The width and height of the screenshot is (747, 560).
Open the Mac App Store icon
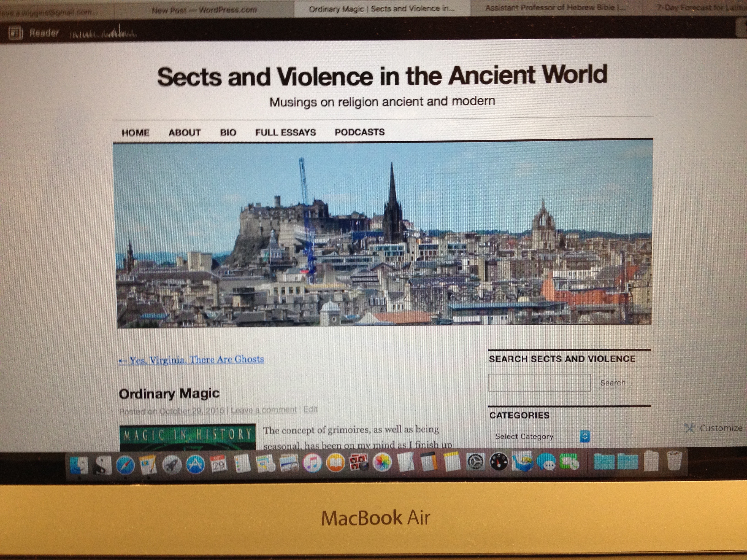click(x=195, y=465)
